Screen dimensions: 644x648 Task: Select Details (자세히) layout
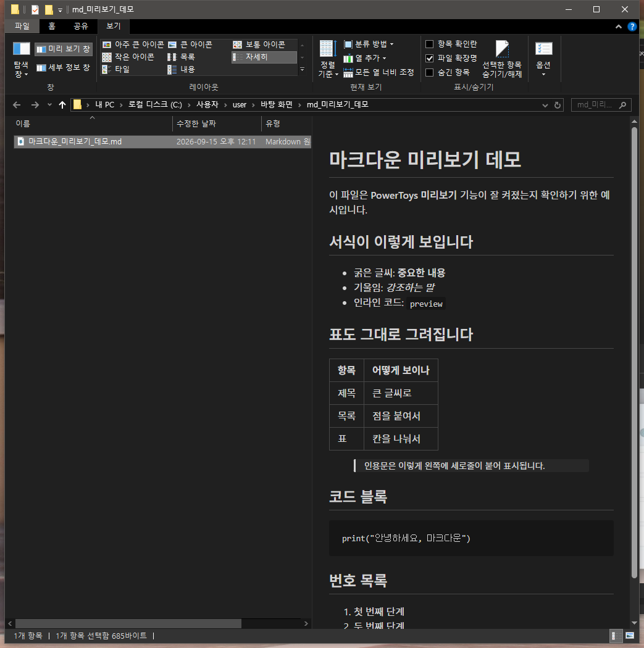264,57
